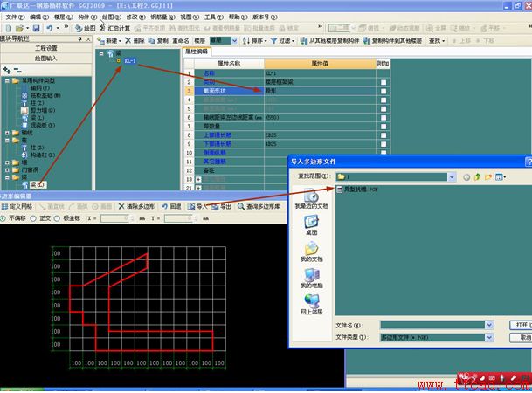Click 复制 to copy the component
The image size is (532, 393).
pos(158,41)
